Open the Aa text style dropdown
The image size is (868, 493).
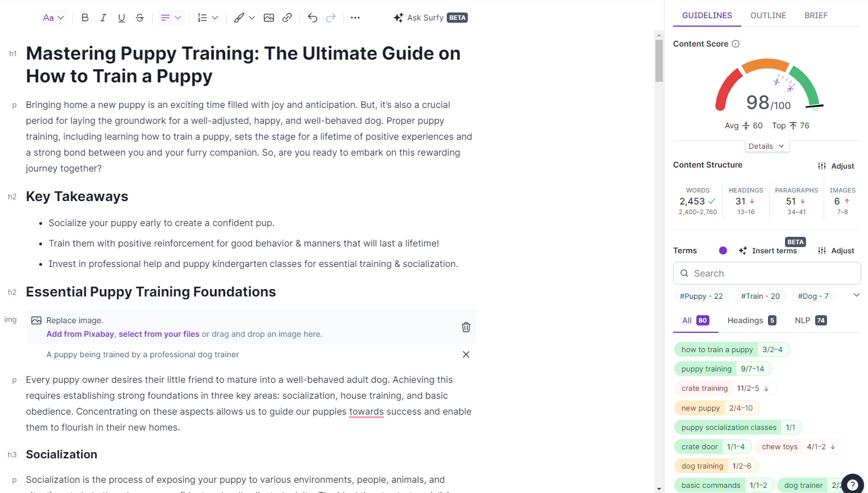53,18
